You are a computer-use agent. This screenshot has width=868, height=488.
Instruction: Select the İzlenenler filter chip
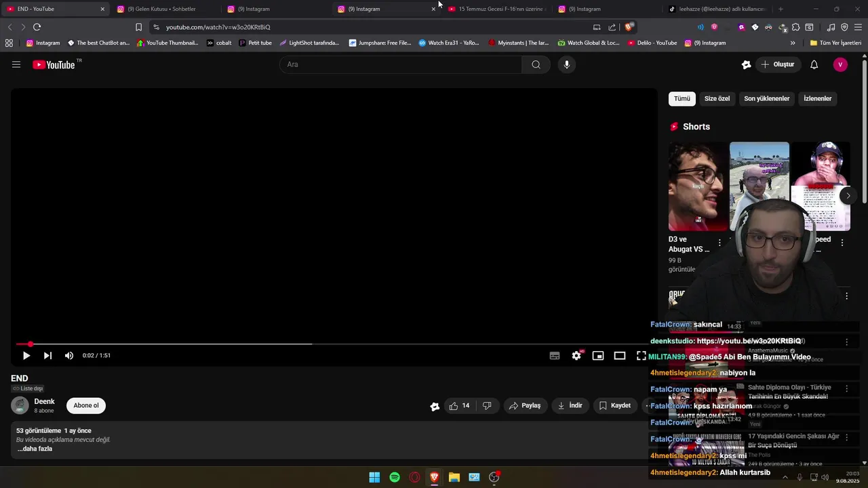[817, 98]
